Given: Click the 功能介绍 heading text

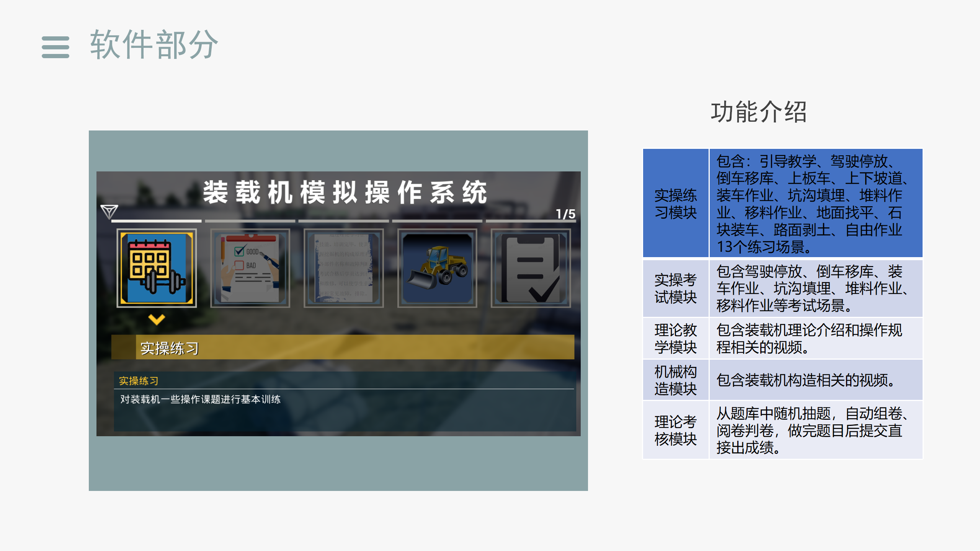Looking at the screenshot, I should (759, 112).
